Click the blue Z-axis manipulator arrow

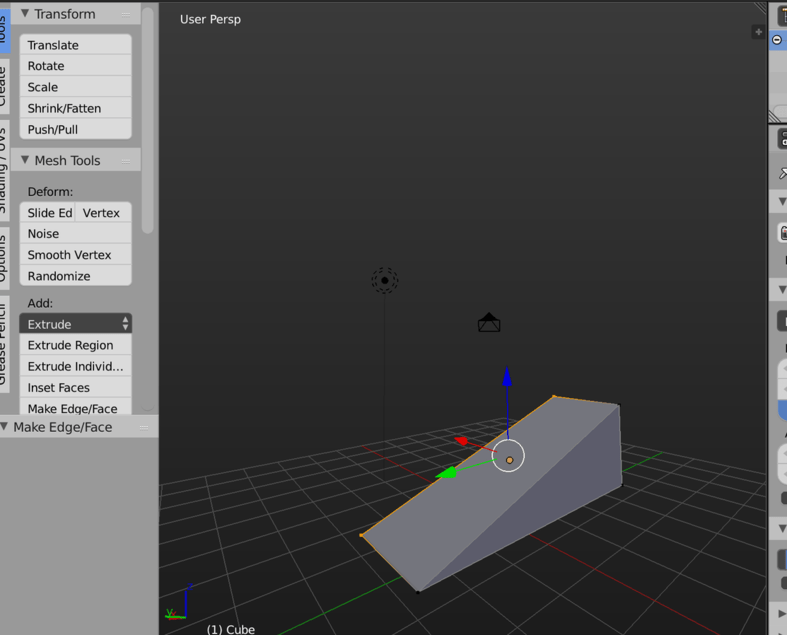click(x=507, y=377)
